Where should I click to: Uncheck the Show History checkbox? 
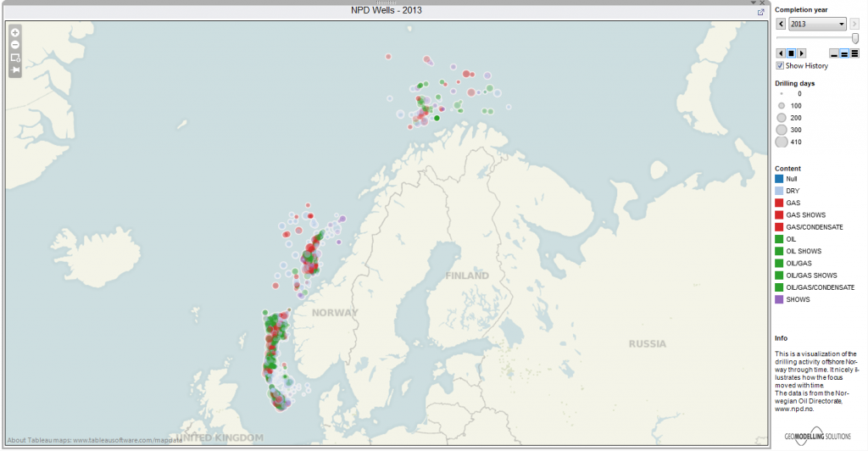[x=781, y=65]
